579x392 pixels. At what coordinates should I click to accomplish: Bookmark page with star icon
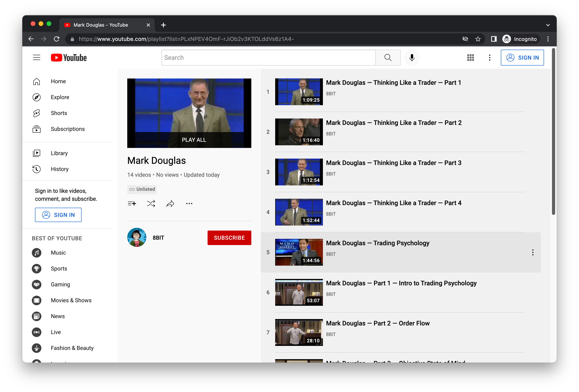pos(478,39)
